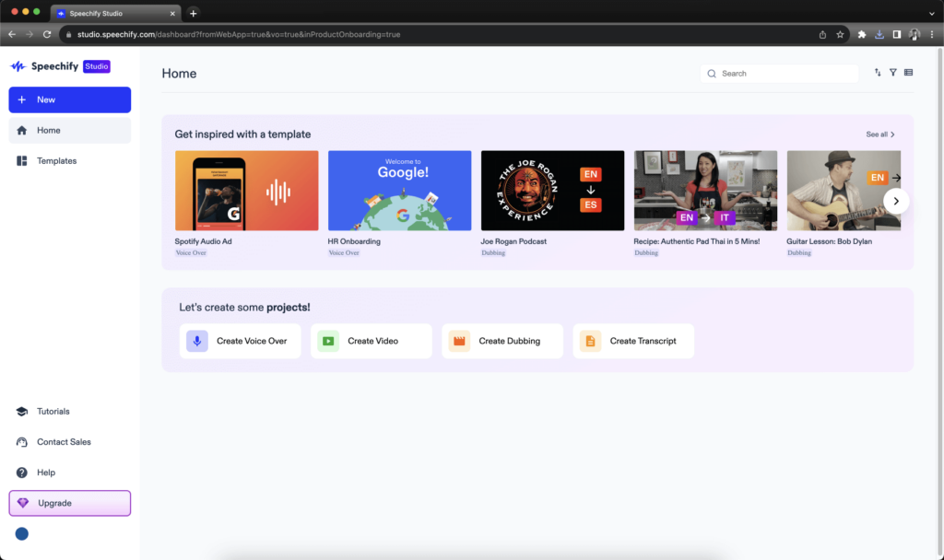Open browser profile avatar

914,35
